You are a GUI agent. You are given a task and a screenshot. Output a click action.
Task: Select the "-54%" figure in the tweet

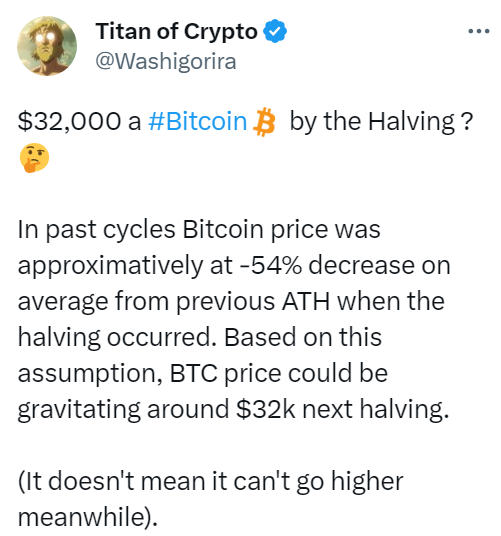tap(271, 265)
